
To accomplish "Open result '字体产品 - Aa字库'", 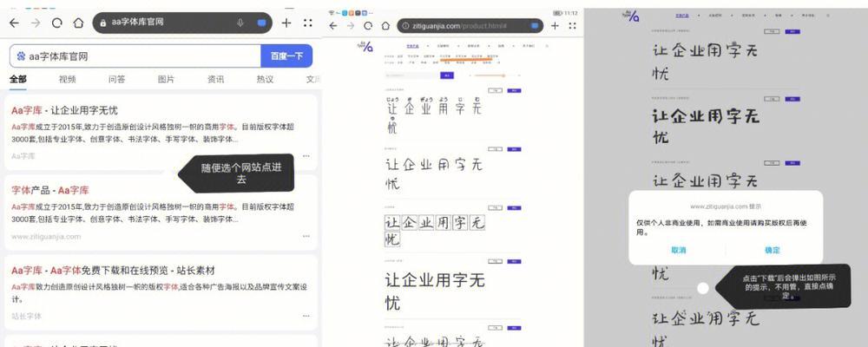I will click(50, 190).
